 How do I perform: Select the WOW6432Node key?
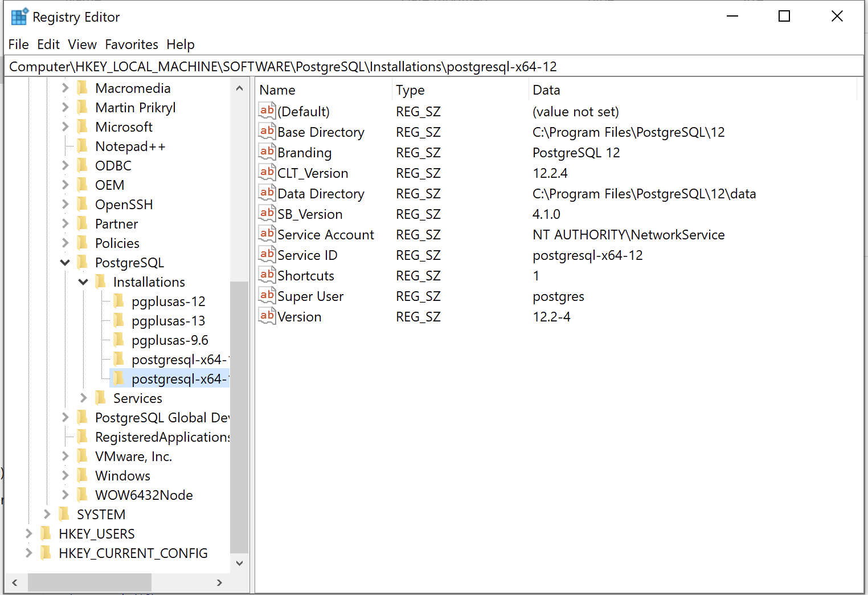point(144,495)
